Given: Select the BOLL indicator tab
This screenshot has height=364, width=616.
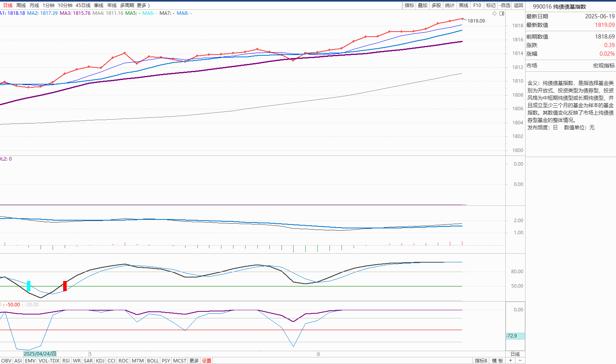Looking at the screenshot, I should [x=153, y=361].
